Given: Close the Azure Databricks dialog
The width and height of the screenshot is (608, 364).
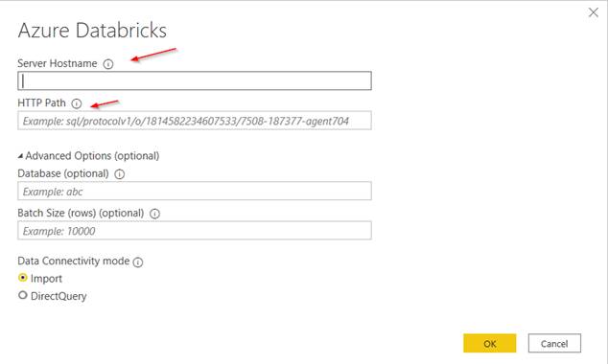Looking at the screenshot, I should [x=594, y=12].
